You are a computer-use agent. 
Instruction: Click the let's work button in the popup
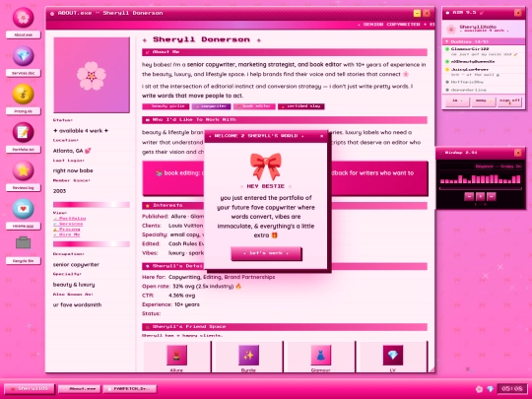click(x=266, y=253)
